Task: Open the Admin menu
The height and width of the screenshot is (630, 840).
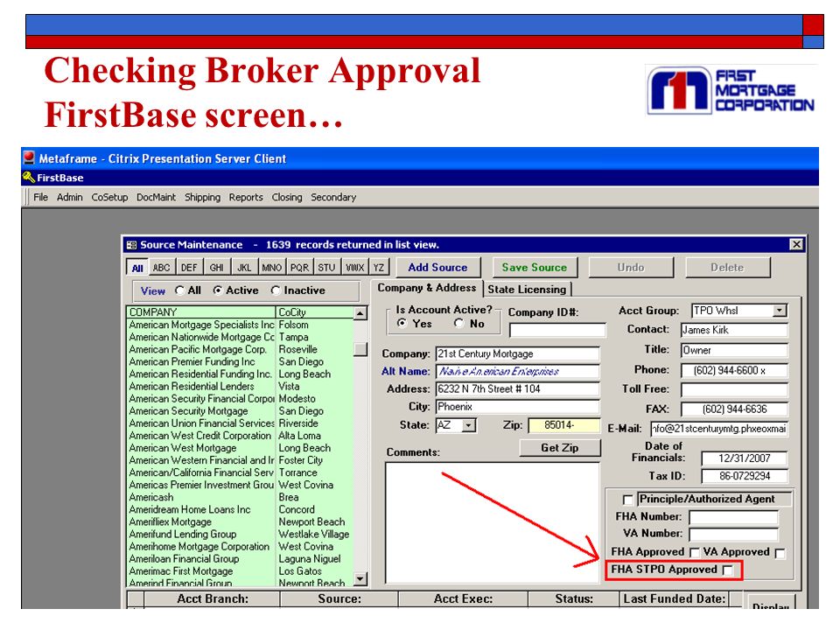Action: [70, 197]
